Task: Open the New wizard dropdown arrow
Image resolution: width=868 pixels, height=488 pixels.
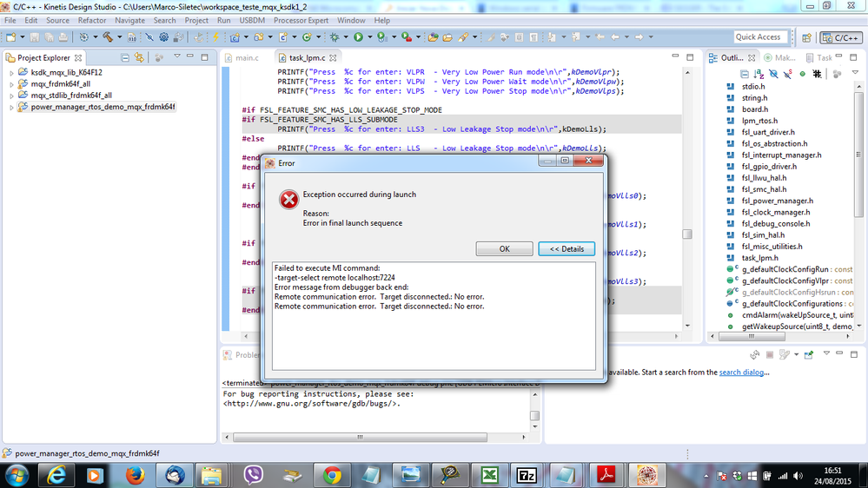Action: pos(22,37)
